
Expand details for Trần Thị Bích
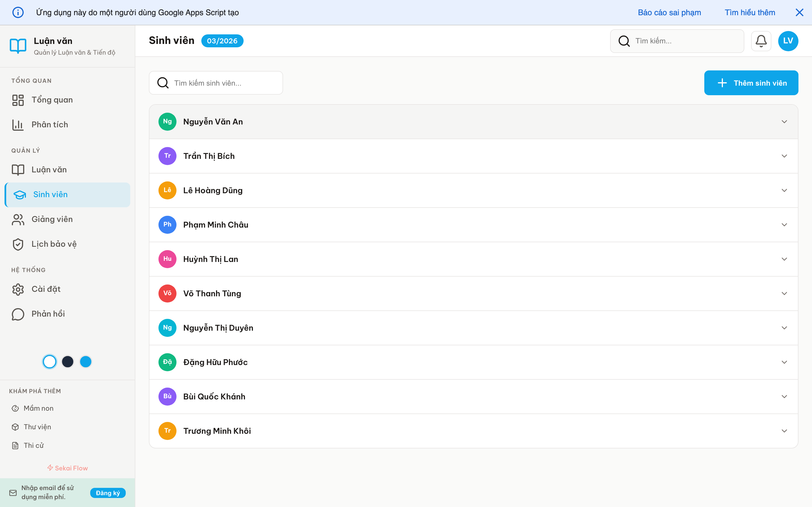(x=784, y=156)
